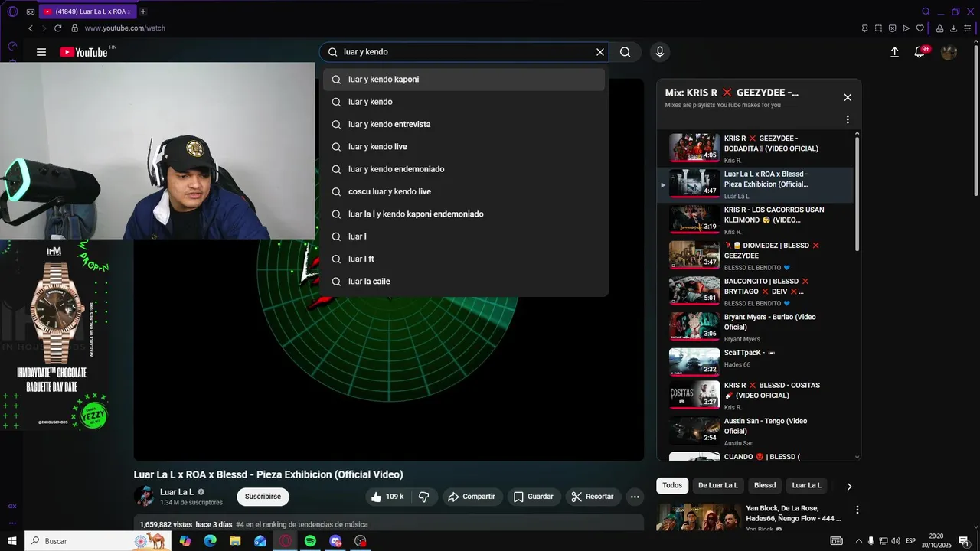Open YouTube notifications bell
Image resolution: width=980 pixels, height=551 pixels.
tap(920, 52)
